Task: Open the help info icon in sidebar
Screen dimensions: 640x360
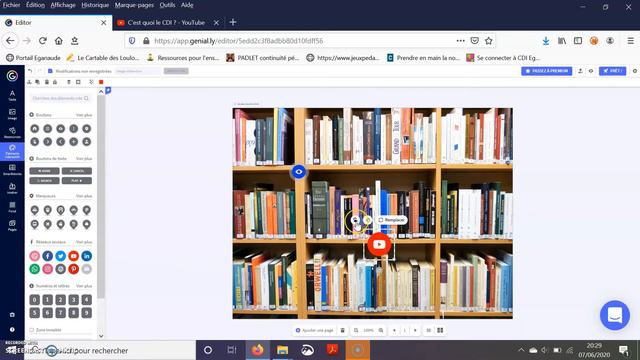Action: [12, 329]
